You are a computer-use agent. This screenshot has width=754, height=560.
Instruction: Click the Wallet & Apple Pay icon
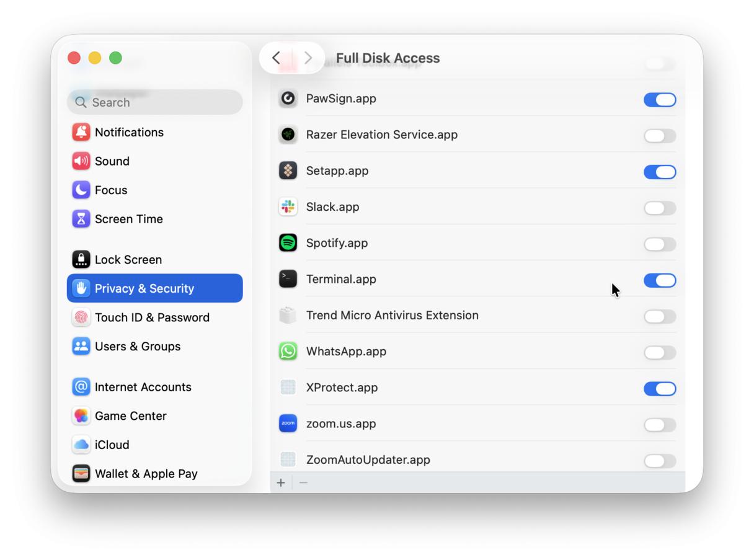click(x=81, y=473)
